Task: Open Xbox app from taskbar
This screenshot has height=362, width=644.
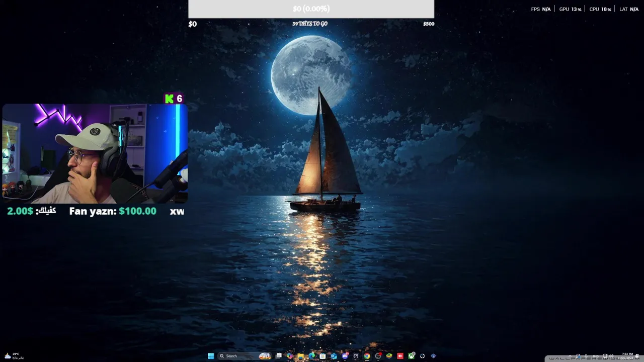Action: click(x=411, y=356)
